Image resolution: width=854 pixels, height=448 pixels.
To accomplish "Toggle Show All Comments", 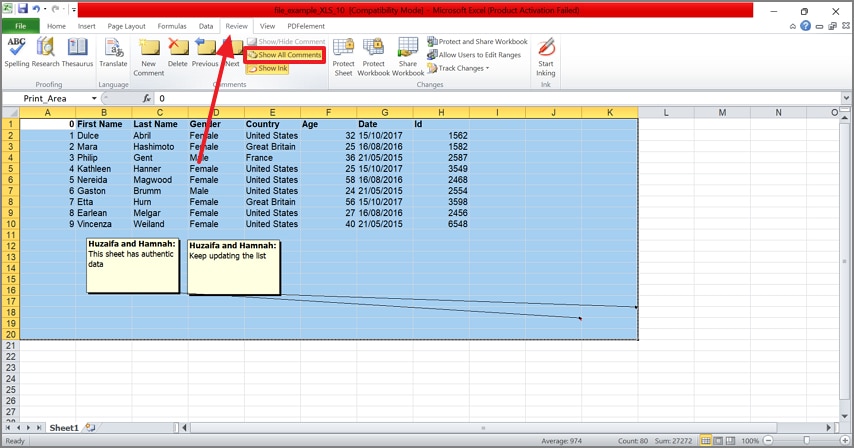I will 285,55.
